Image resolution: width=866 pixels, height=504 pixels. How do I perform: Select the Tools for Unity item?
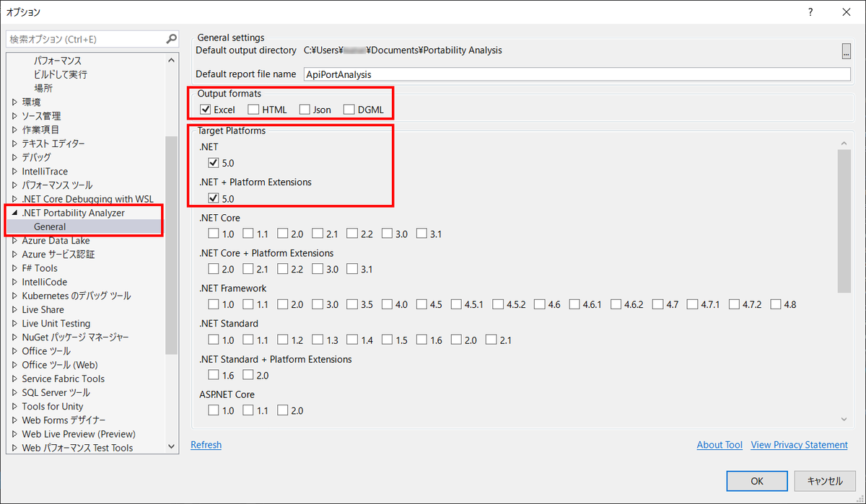[53, 407]
